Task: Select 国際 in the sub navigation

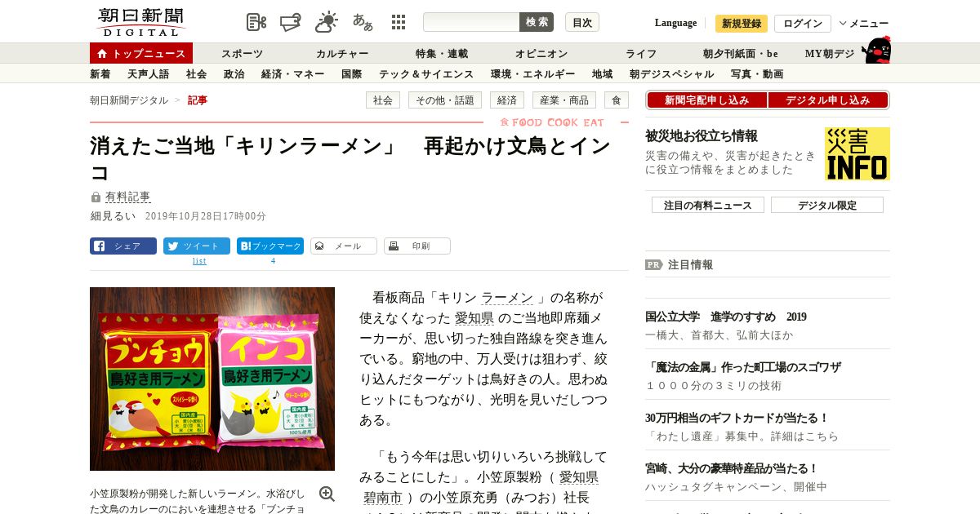Action: tap(352, 74)
